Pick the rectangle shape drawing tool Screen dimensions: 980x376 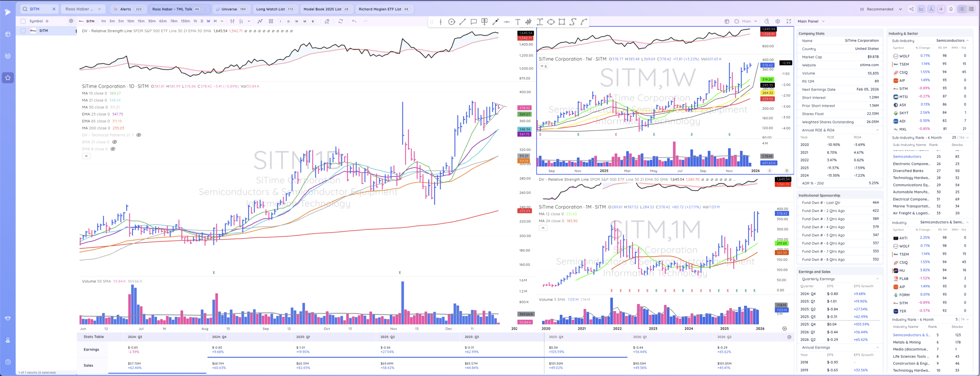(562, 22)
